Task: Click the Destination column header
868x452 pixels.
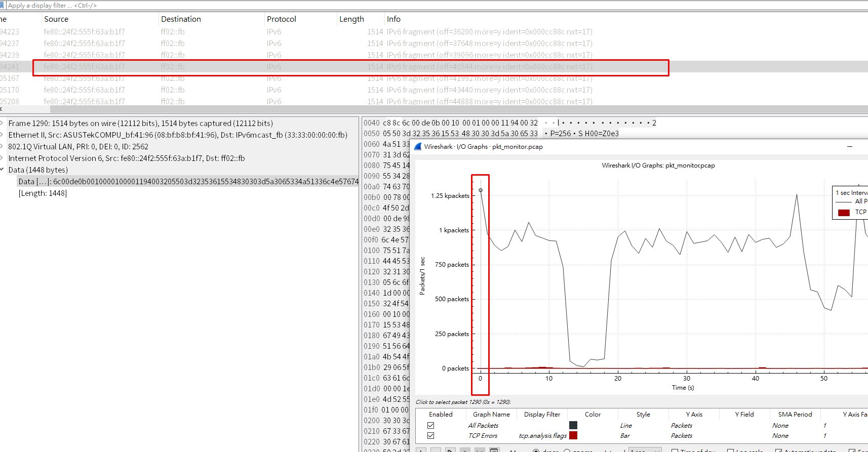Action: click(181, 19)
